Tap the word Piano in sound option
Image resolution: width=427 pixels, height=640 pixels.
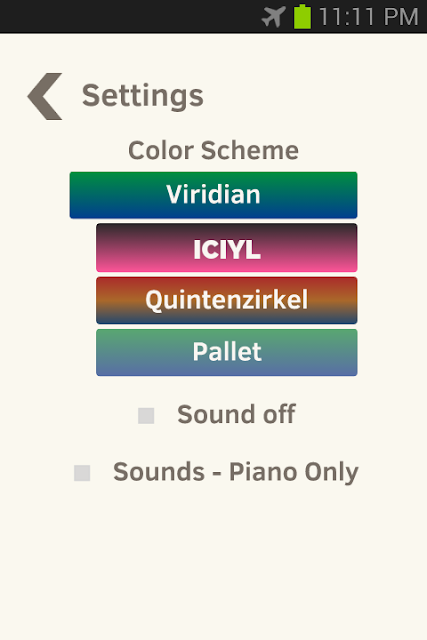click(x=263, y=472)
